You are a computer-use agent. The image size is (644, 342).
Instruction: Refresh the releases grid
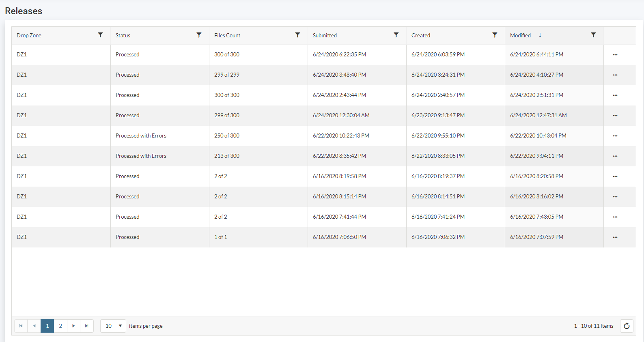[627, 326]
